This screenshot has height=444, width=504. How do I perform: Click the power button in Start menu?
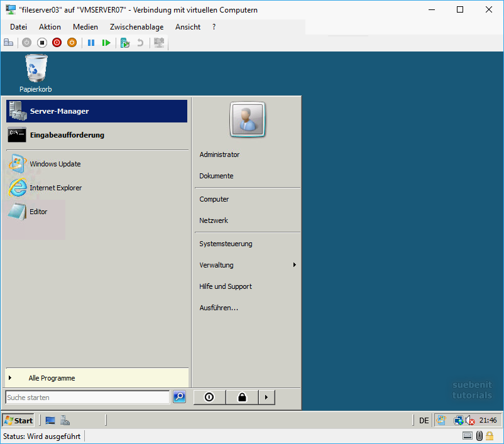(x=209, y=397)
